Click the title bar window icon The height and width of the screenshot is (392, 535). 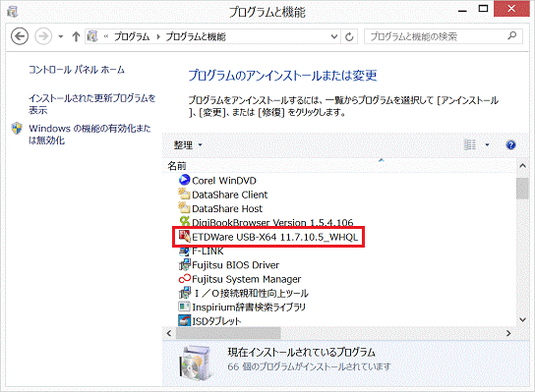[x=13, y=11]
